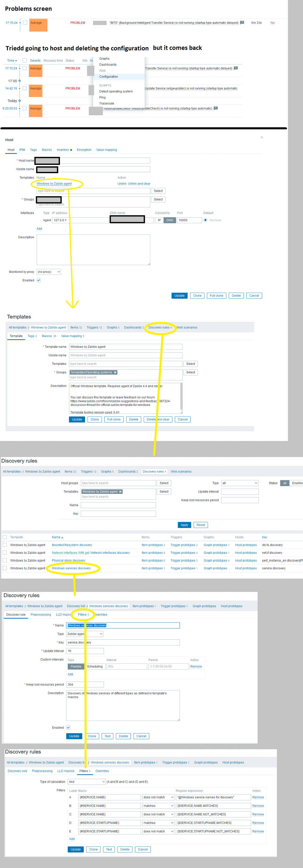This screenshot has width=303, height=868.
Task: Click the Reset filter button
Action: click(x=201, y=525)
